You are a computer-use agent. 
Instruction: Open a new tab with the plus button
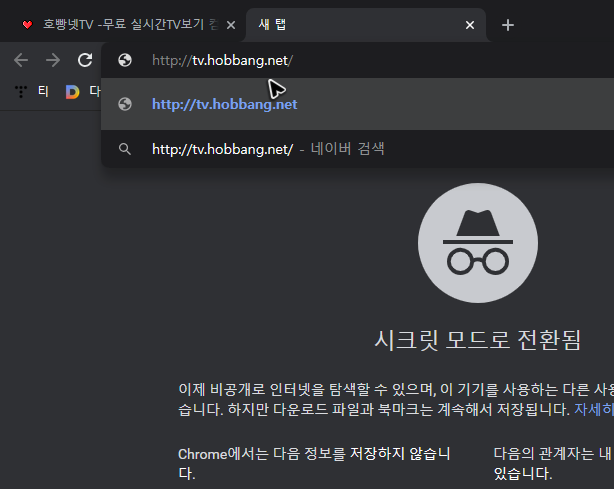pyautogui.click(x=508, y=25)
